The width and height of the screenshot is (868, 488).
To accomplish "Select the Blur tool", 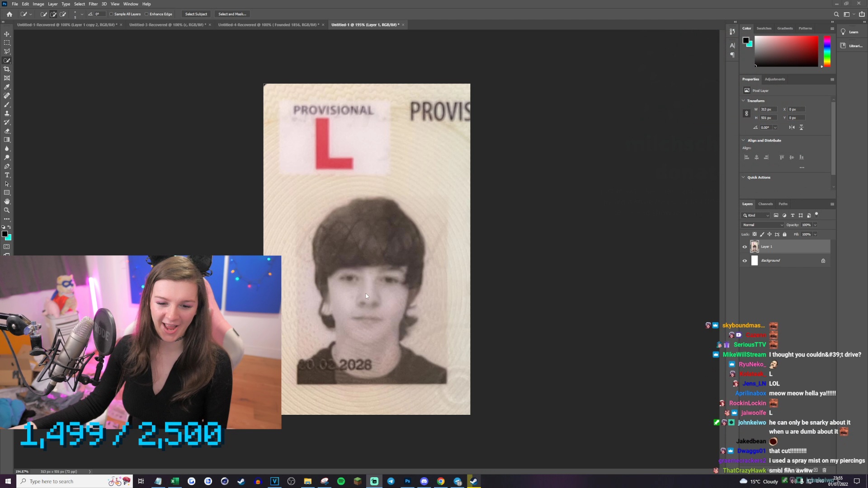I will [7, 149].
